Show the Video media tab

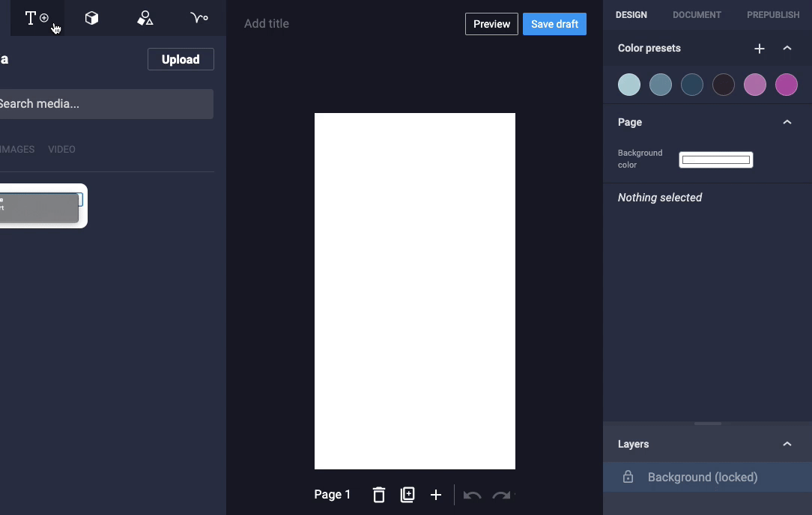[x=61, y=149]
